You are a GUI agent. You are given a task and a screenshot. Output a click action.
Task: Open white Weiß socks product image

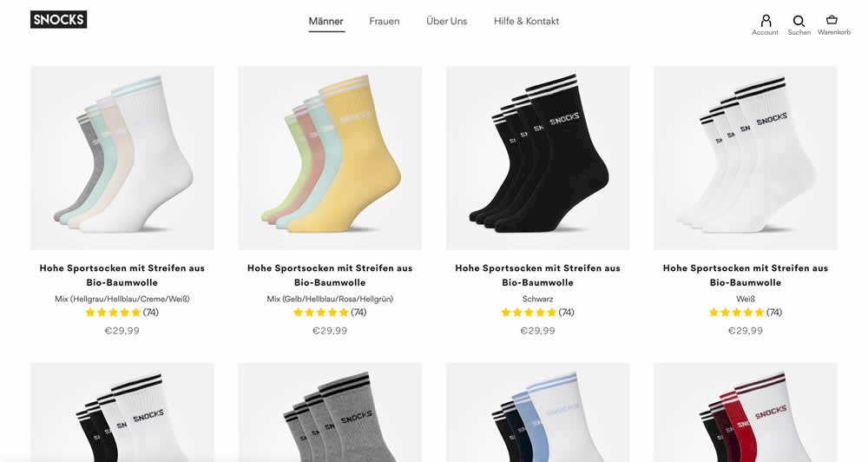click(746, 158)
